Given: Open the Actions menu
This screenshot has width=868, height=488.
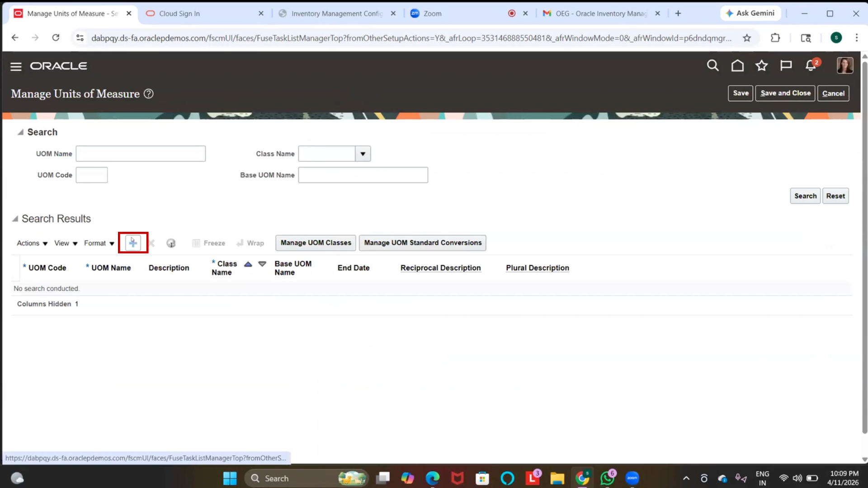Looking at the screenshot, I should (32, 243).
